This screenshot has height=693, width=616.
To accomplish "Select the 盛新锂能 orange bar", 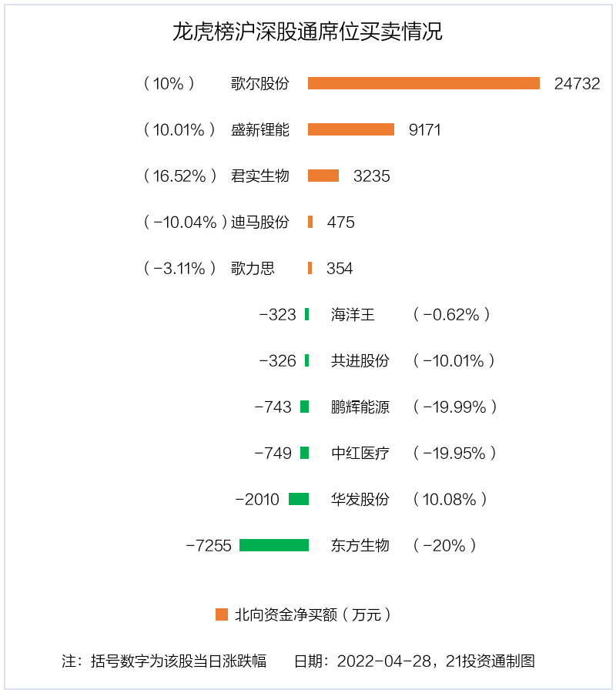I will coord(351,129).
